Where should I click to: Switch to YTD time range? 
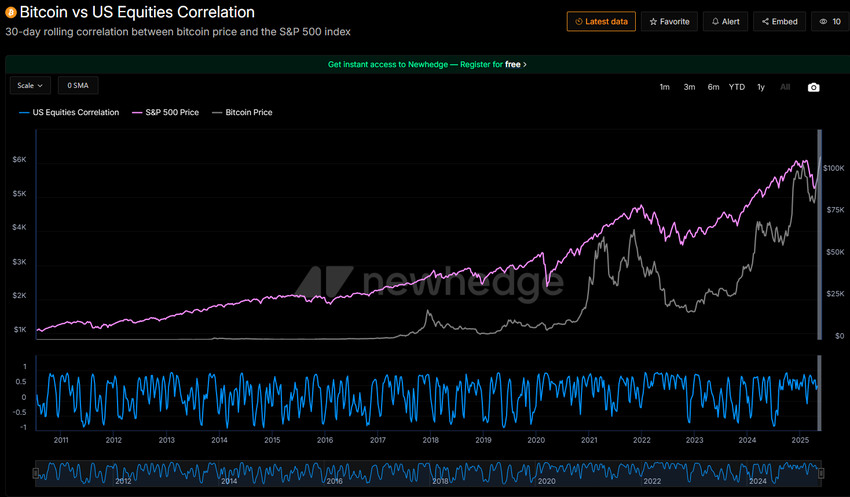pos(737,87)
